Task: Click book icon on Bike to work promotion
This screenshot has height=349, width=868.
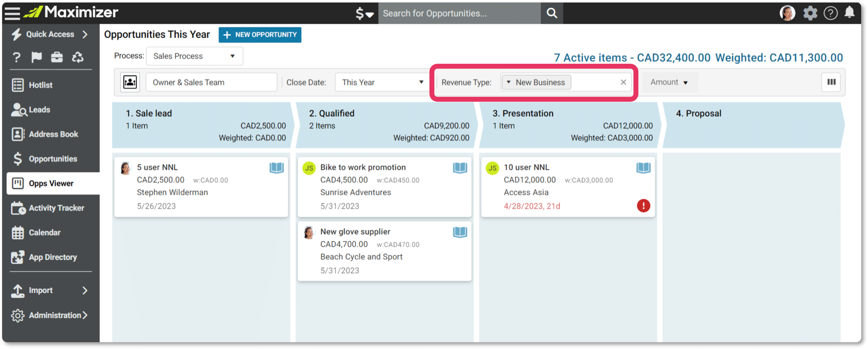Action: click(x=460, y=168)
